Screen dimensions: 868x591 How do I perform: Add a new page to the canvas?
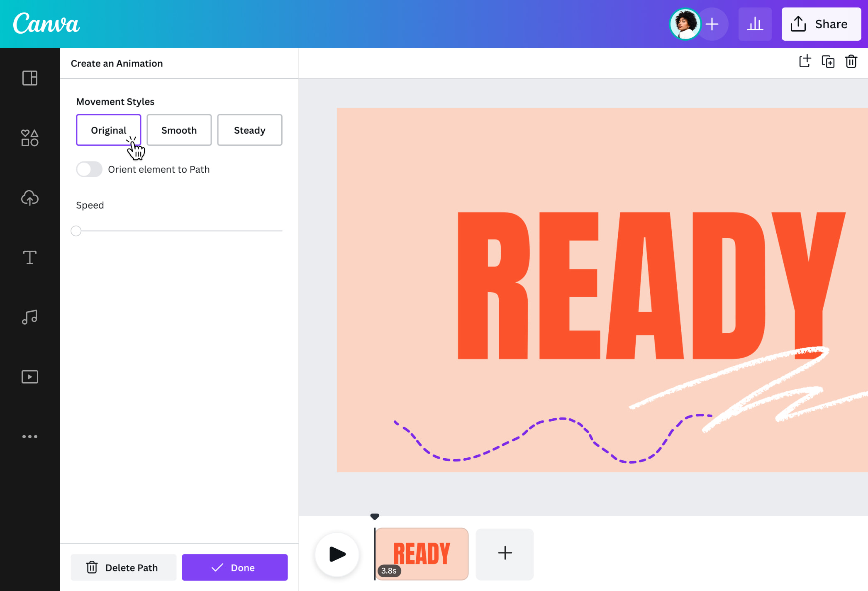coord(805,61)
